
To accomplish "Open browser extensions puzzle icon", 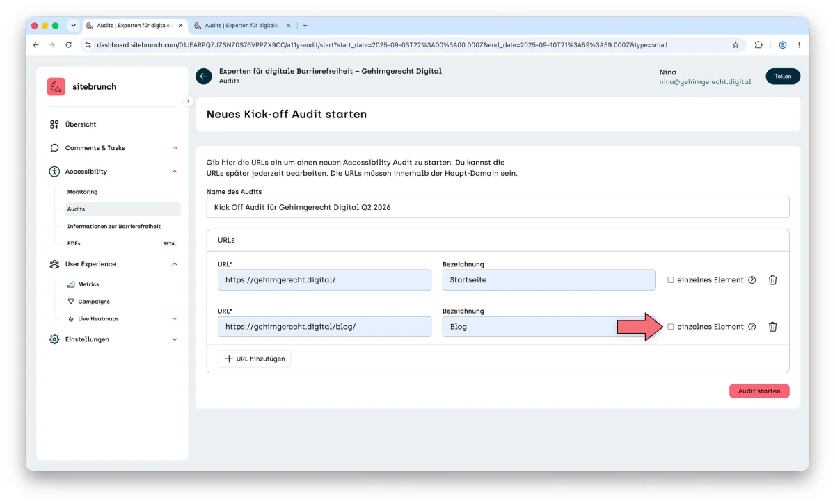I will [x=758, y=44].
